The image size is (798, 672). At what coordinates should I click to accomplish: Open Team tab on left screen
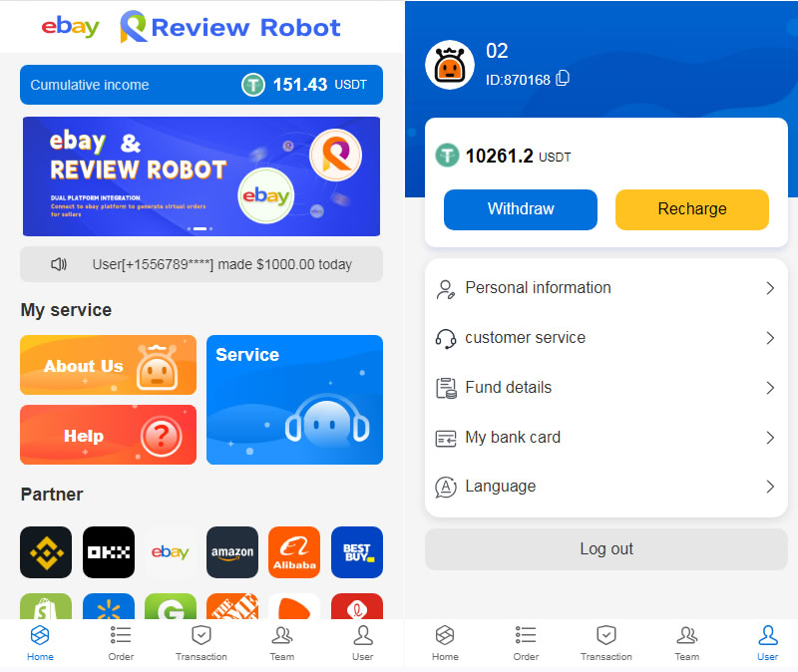pos(282,643)
